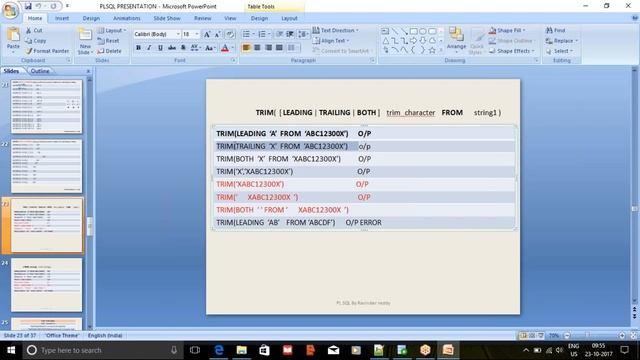Open the Text Direction dropdown

[336, 30]
